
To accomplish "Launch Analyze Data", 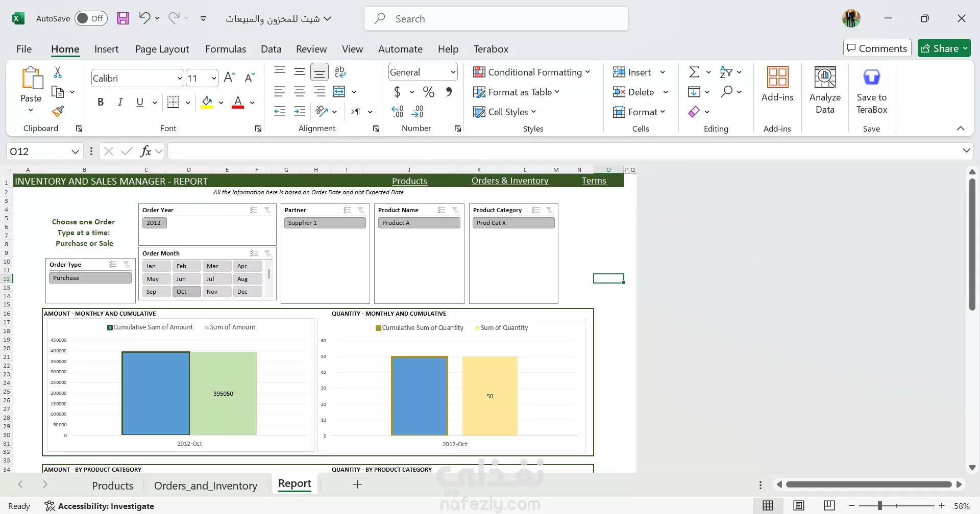I will pyautogui.click(x=825, y=90).
